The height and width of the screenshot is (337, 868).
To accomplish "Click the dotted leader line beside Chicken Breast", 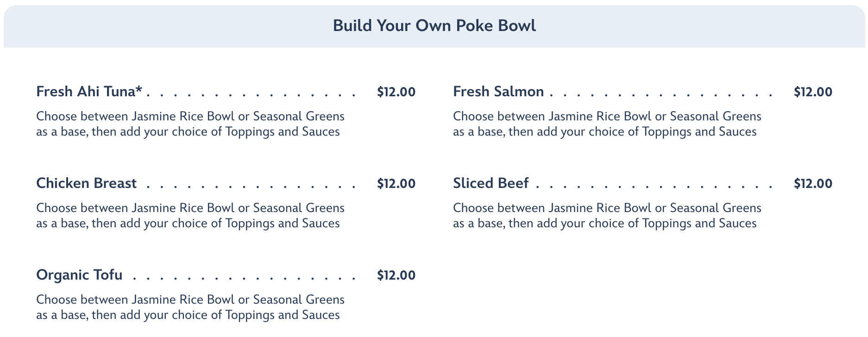I will point(250,187).
